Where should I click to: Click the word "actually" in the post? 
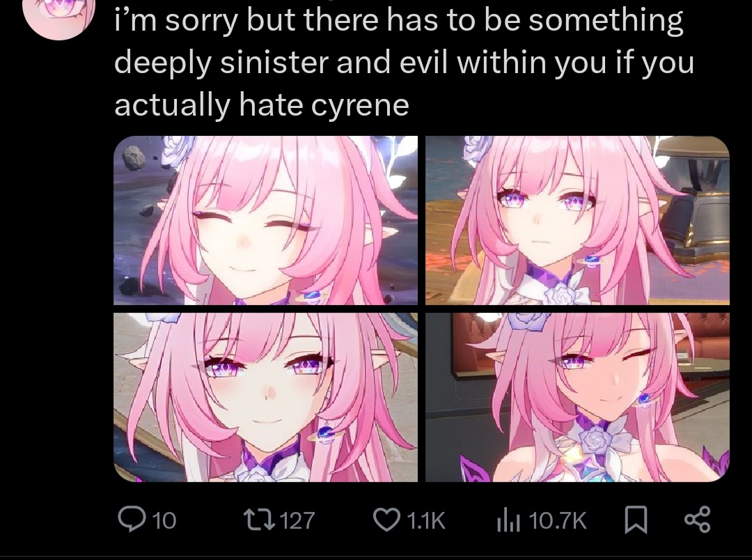coord(172,105)
